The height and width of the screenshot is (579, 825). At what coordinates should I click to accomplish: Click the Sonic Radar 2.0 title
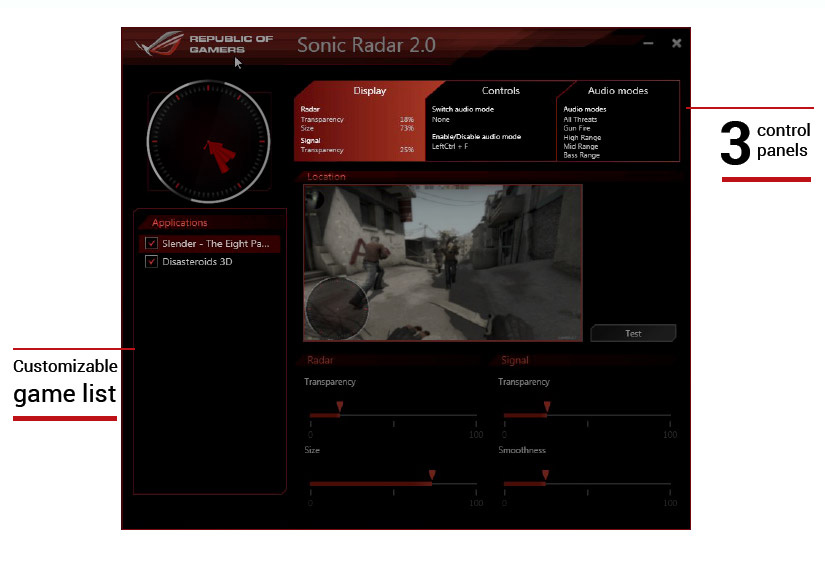(x=366, y=45)
